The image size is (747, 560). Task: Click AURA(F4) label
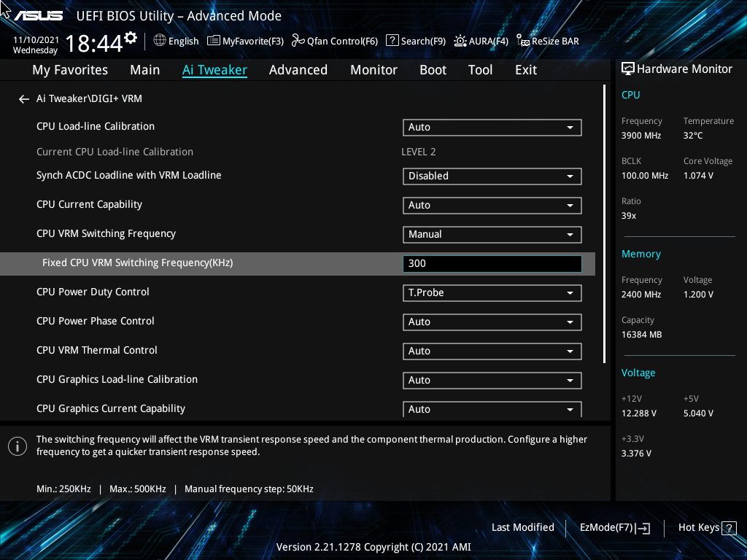pos(488,42)
